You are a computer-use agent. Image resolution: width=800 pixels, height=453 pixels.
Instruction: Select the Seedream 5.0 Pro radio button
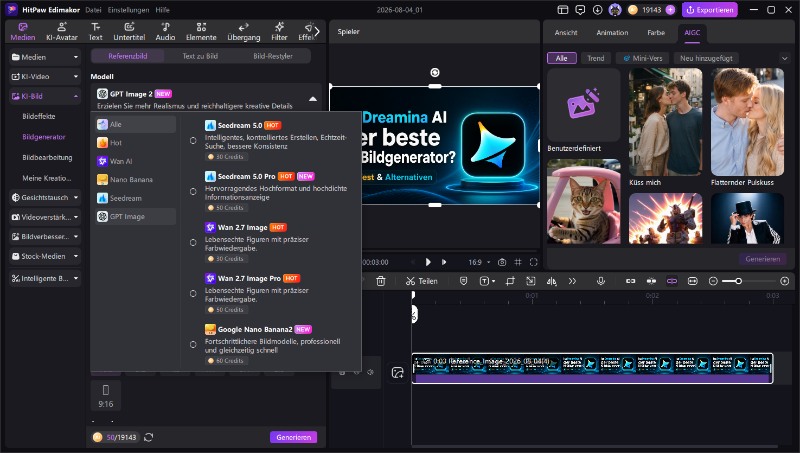(193, 192)
